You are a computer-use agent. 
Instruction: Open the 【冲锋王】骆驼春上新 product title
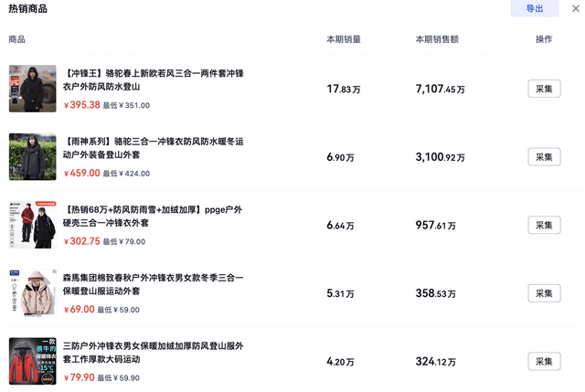pyautogui.click(x=154, y=79)
